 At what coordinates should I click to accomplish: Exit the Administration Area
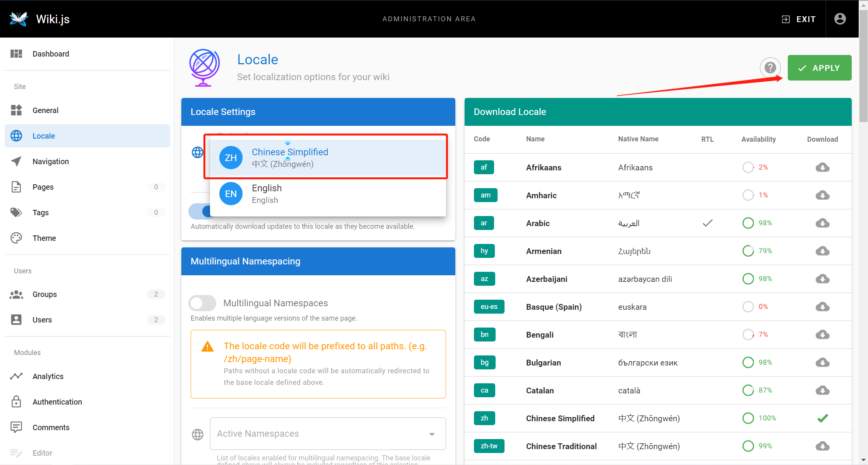point(799,19)
